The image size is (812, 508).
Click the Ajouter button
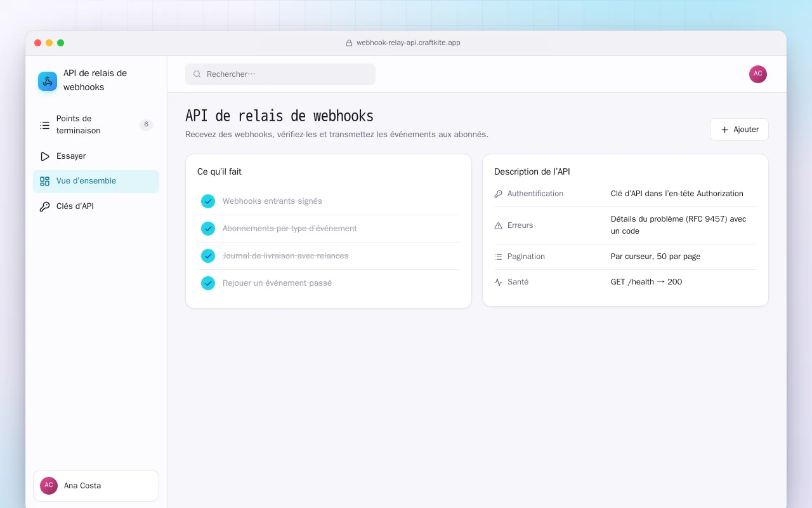739,130
